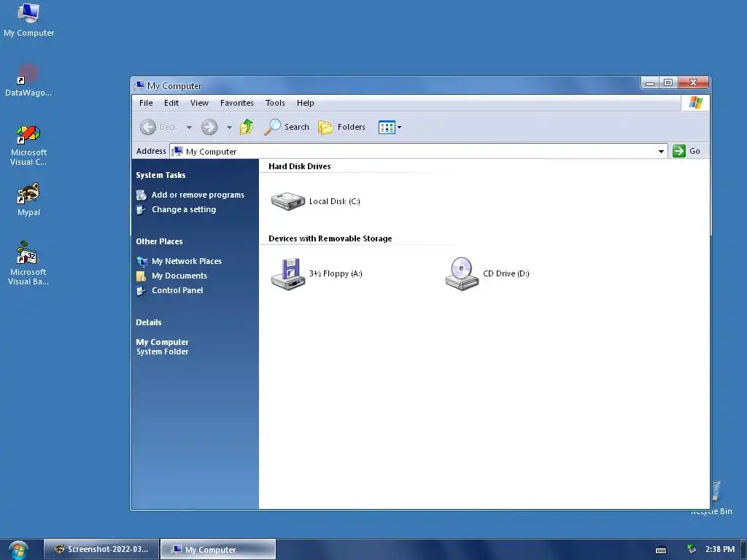Open the Back history dropdown arrow

189,127
